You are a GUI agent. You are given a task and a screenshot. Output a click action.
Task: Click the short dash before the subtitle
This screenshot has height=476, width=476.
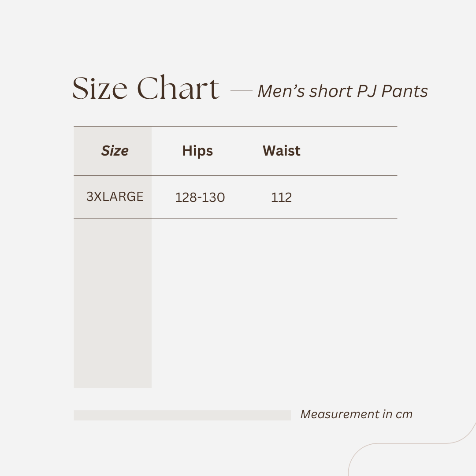coord(241,91)
